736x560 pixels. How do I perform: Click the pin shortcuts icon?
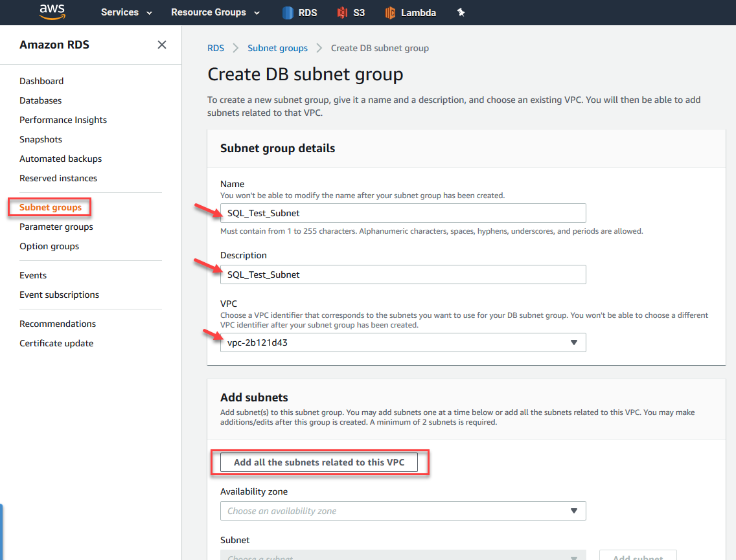tap(461, 12)
